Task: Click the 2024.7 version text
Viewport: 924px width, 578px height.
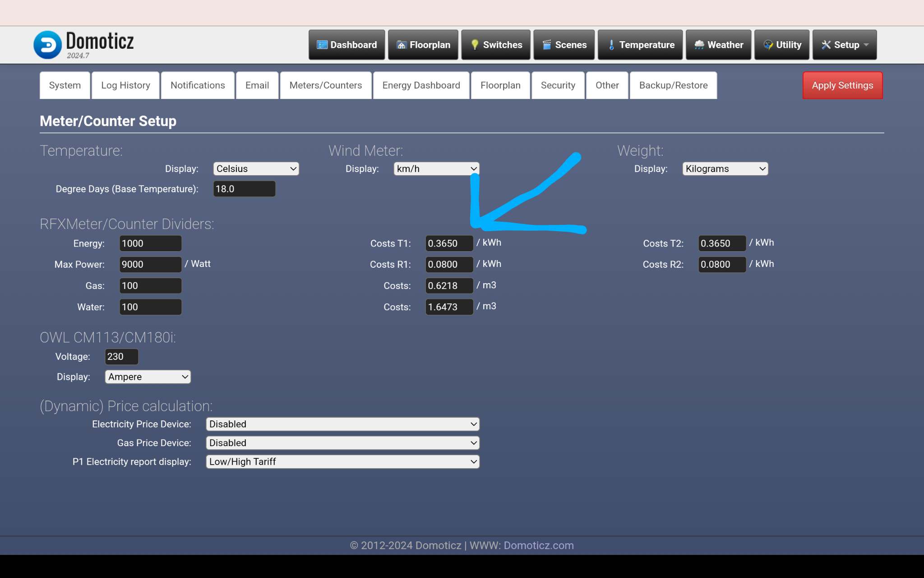Action: (x=78, y=56)
